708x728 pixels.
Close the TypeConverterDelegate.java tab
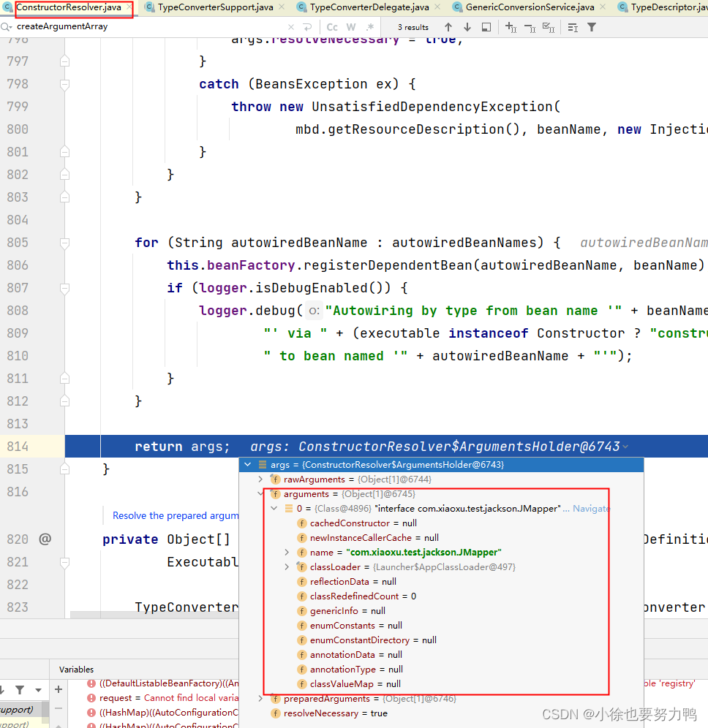[437, 7]
